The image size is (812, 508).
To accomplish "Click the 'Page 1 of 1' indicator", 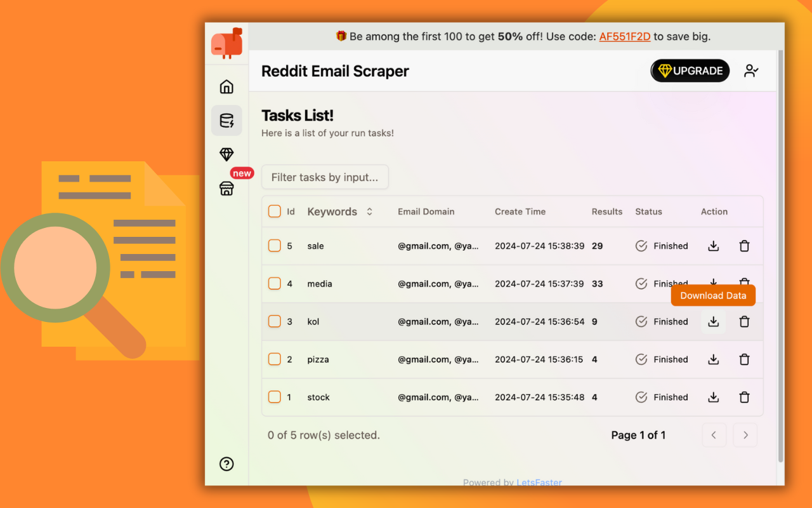I will click(638, 436).
